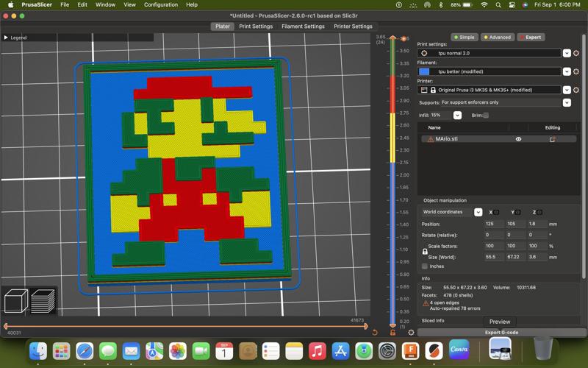Screen dimensions: 588x368
Task: Toggle the Brim checkbox
Action: tap(486, 116)
